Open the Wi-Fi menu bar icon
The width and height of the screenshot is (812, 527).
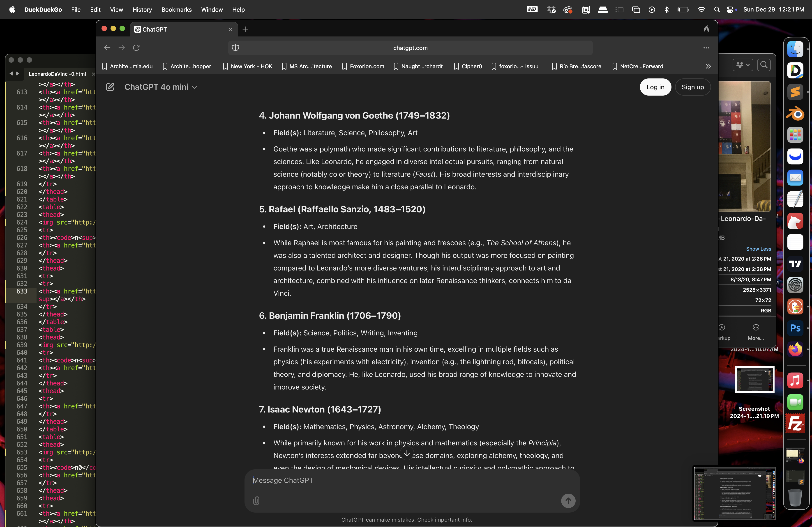(x=701, y=9)
